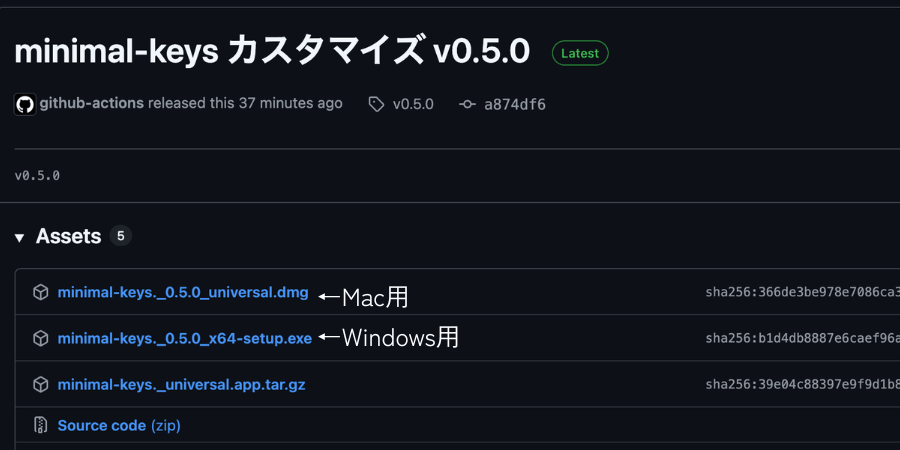Click the Assets count badge showing 5
This screenshot has width=900, height=450.
click(x=121, y=236)
